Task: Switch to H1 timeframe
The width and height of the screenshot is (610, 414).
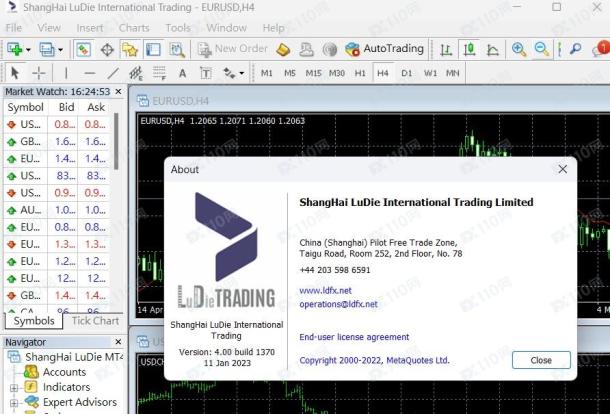Action: [360, 73]
